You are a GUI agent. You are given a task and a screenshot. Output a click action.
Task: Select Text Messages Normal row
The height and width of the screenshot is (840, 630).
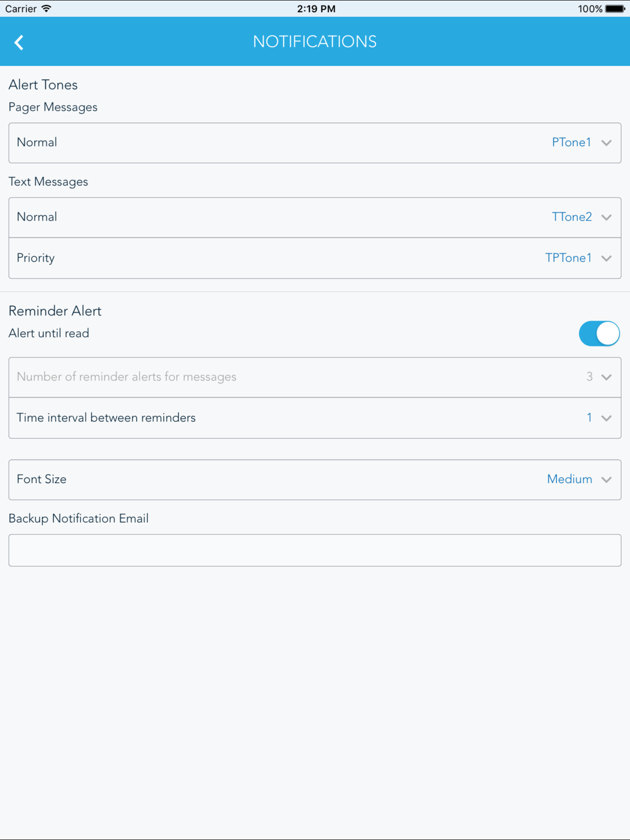click(315, 217)
